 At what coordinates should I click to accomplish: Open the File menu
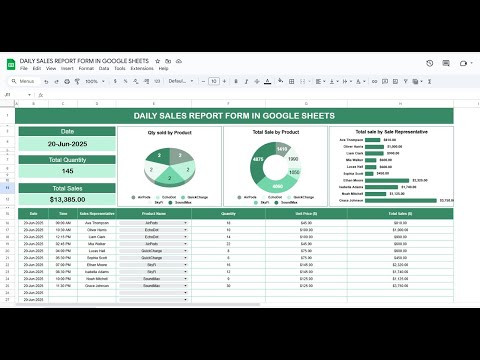(24, 68)
